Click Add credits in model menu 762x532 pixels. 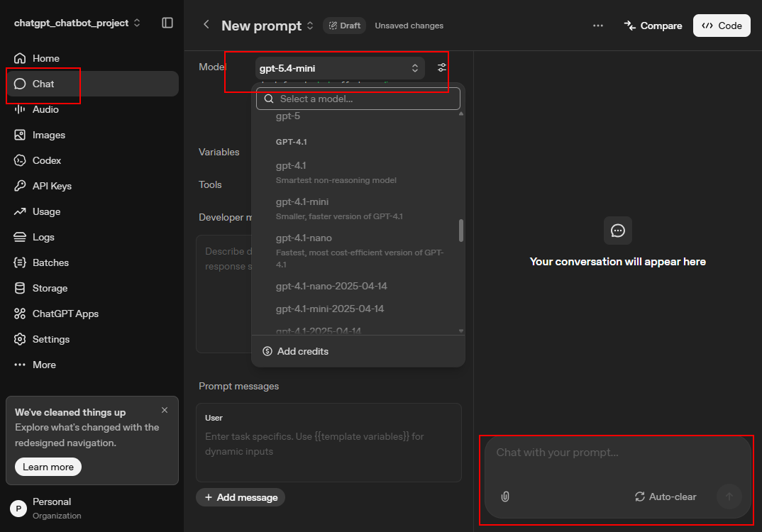pyautogui.click(x=295, y=351)
